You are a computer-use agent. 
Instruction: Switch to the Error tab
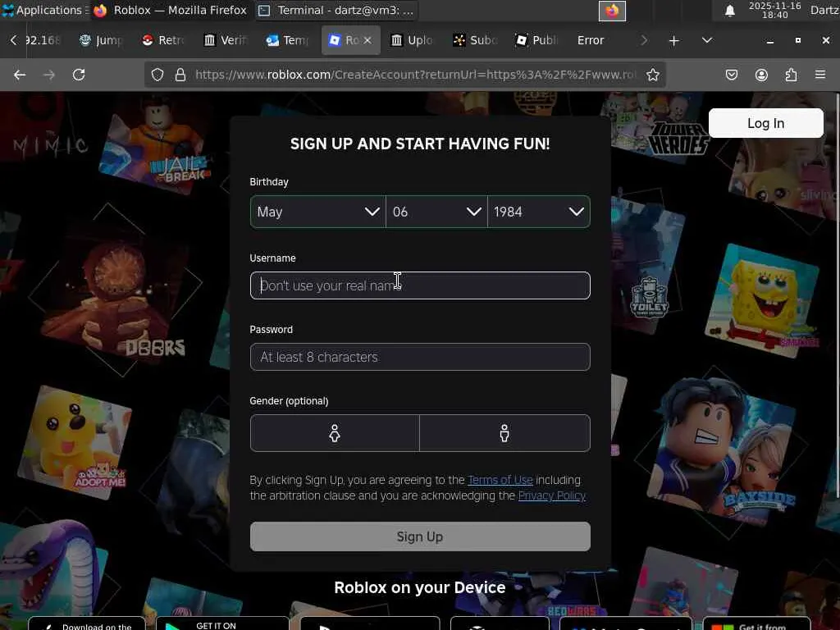591,40
